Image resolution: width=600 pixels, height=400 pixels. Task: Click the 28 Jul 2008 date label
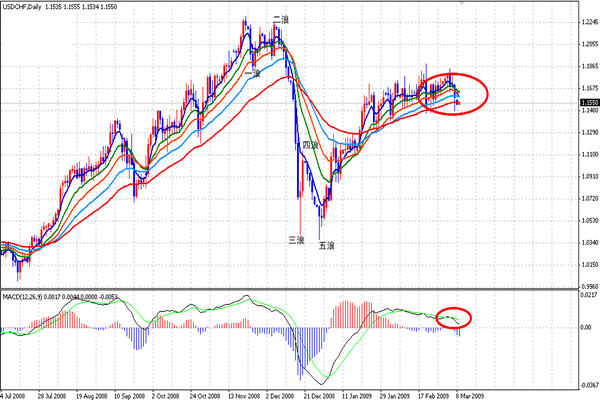[52, 396]
